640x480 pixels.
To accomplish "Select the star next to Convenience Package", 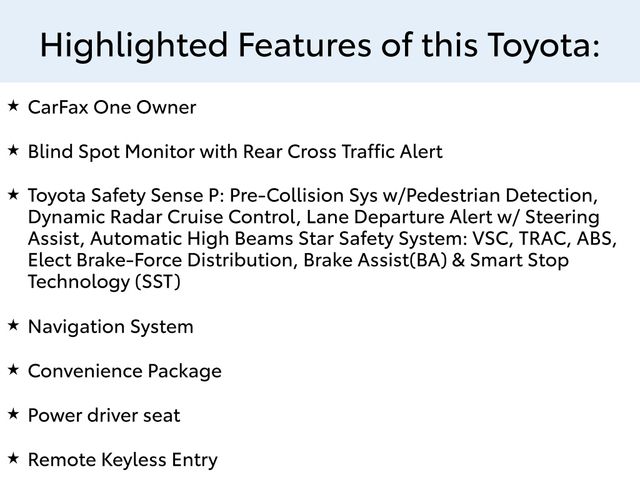I will point(12,370).
